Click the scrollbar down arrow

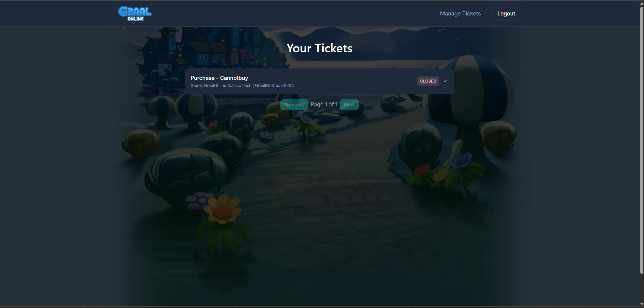[642, 304]
